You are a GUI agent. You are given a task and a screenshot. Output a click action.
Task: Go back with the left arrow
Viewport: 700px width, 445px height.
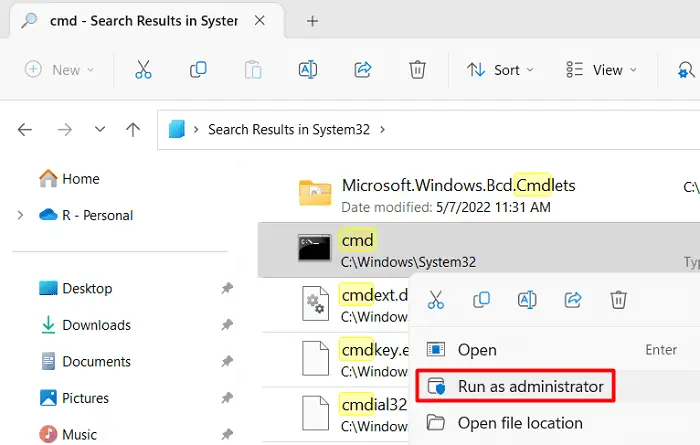[25, 130]
